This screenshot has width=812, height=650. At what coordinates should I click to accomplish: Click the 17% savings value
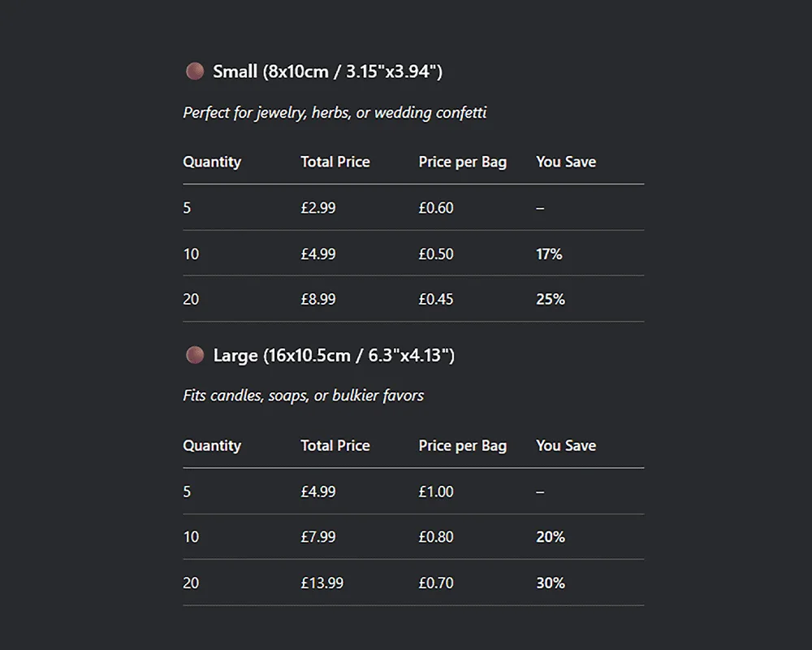(x=549, y=254)
